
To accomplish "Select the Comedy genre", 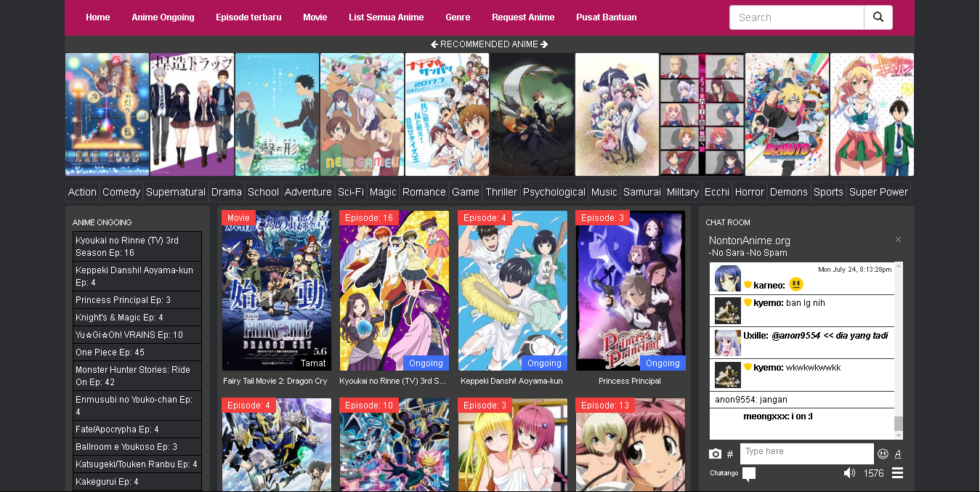I will [x=121, y=192].
